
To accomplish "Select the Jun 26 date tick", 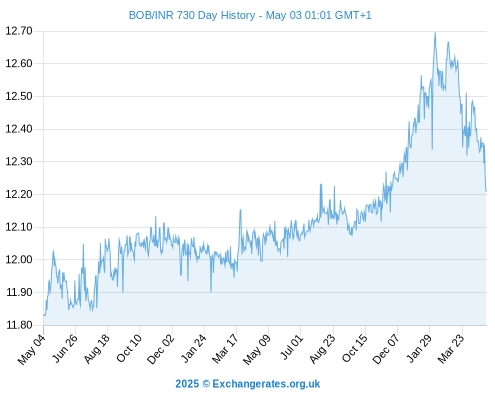I will pyautogui.click(x=65, y=348).
